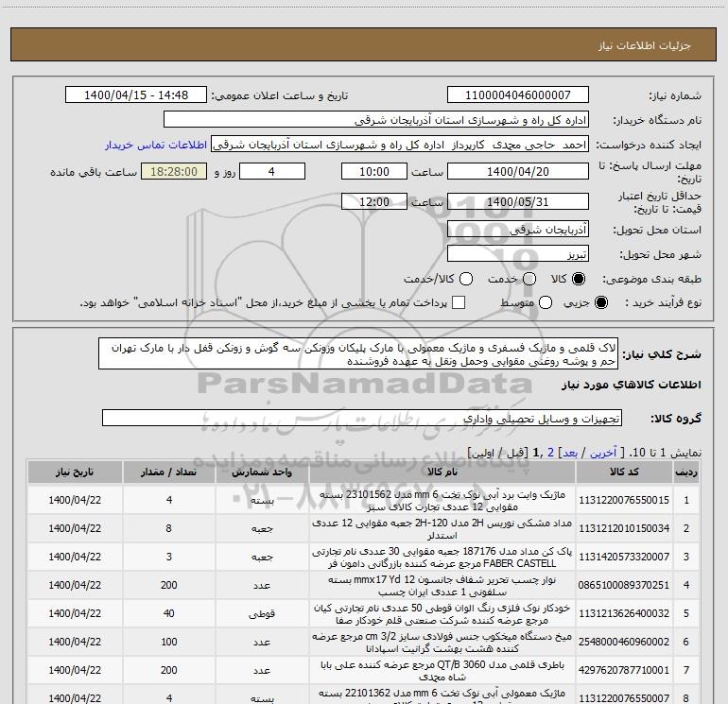The width and height of the screenshot is (728, 704).
Task: Click the announcement date field 1400/04/15 - 14:48
Action: coord(136,95)
